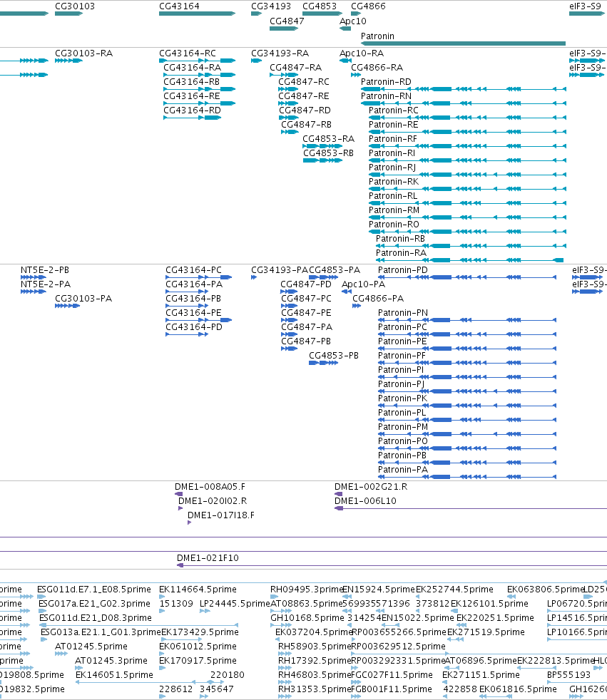607x700 pixels.
Task: Click the CG4847-RE transcript
Action: (288, 103)
